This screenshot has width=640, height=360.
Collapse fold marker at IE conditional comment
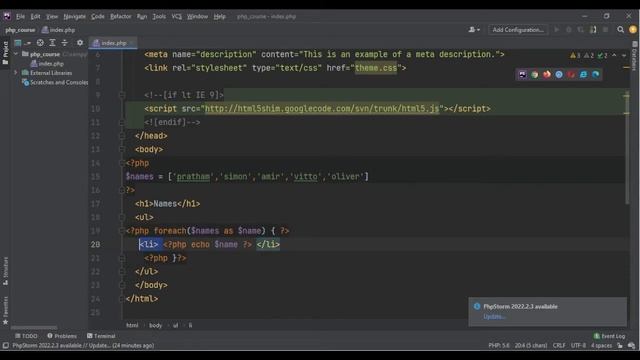point(122,95)
